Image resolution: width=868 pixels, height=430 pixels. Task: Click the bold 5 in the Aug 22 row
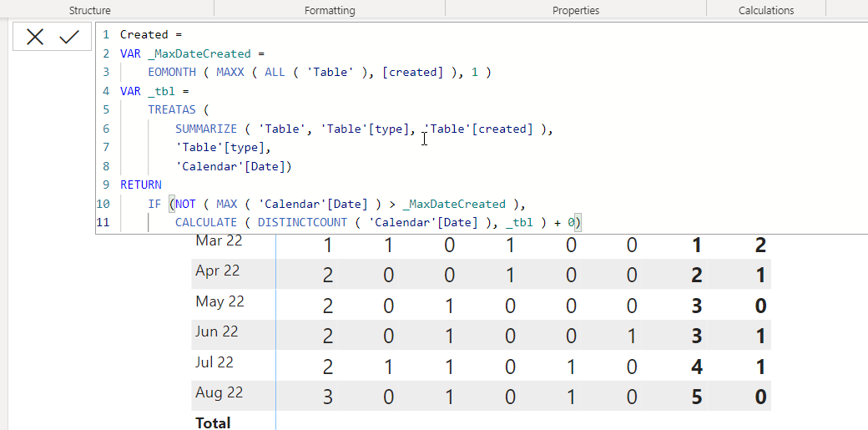pyautogui.click(x=697, y=397)
